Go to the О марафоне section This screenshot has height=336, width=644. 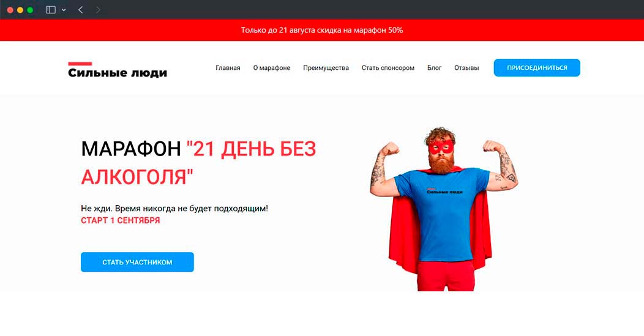[271, 68]
